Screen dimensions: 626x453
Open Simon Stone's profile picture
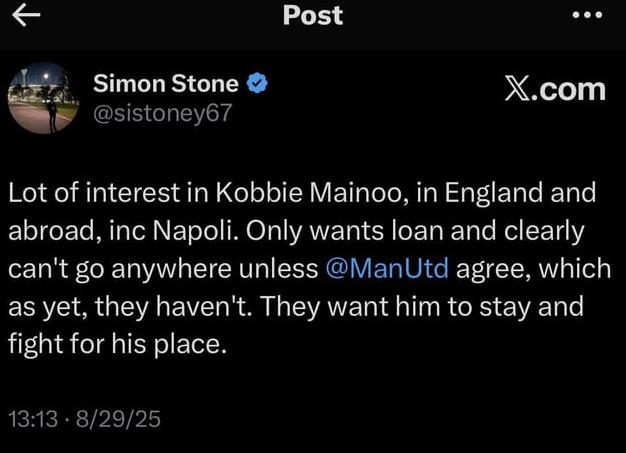coord(43,98)
